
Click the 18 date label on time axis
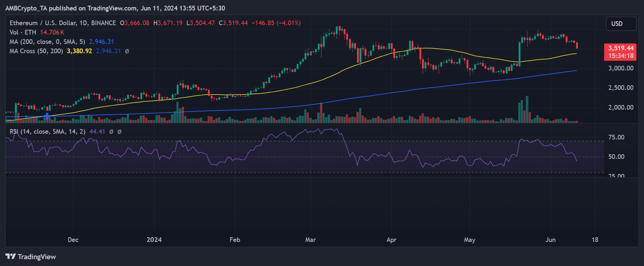pyautogui.click(x=595, y=240)
